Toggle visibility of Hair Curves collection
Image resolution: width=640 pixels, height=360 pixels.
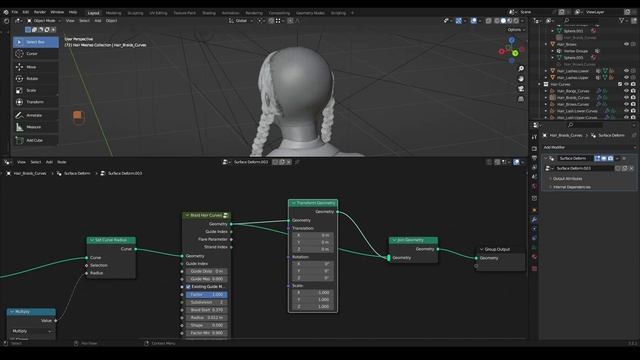click(626, 84)
